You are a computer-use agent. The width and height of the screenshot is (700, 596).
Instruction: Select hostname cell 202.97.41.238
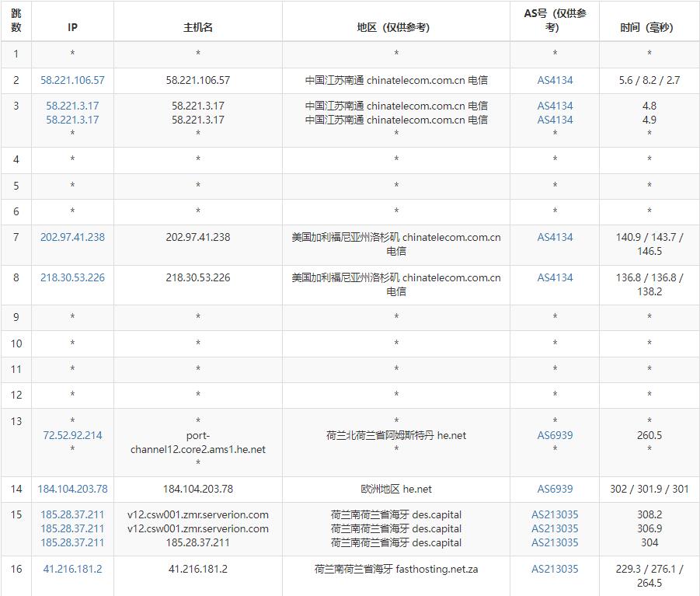pos(198,237)
